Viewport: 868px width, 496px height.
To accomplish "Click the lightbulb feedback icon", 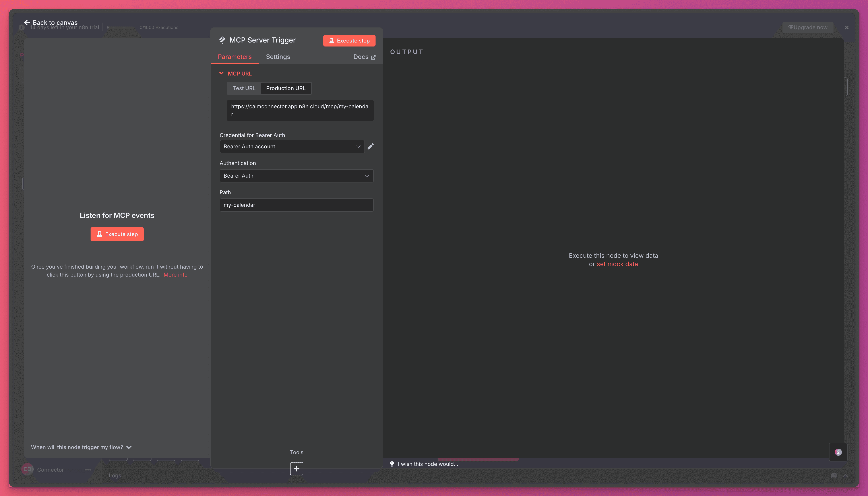I will coord(392,464).
